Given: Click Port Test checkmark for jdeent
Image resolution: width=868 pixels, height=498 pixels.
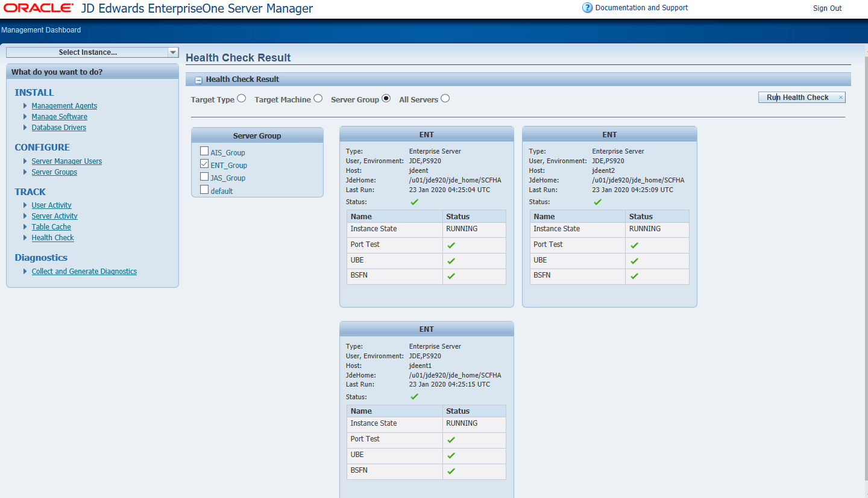Looking at the screenshot, I should [x=451, y=245].
